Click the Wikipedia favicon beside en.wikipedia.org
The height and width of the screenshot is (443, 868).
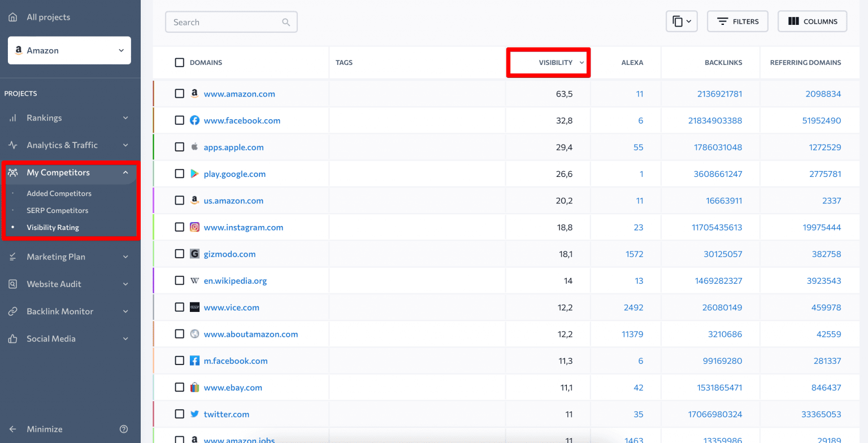194,281
